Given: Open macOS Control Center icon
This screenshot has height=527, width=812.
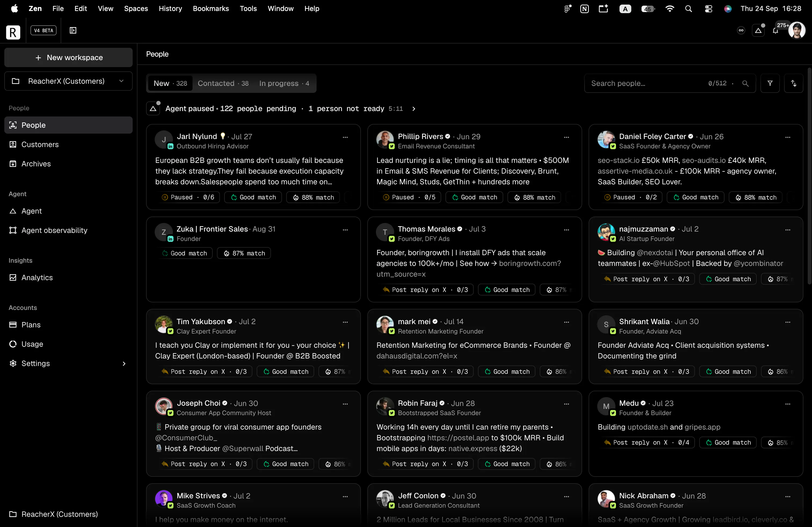Looking at the screenshot, I should [709, 9].
